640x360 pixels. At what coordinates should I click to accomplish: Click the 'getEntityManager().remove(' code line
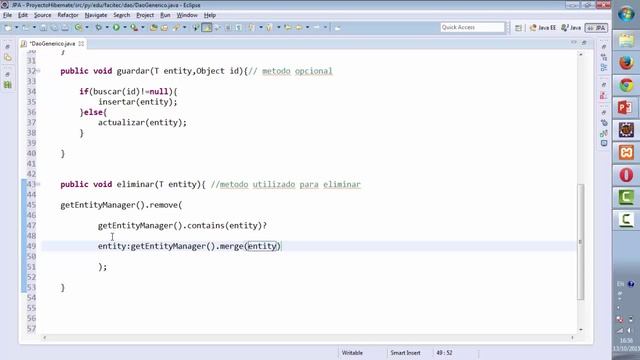[121, 205]
